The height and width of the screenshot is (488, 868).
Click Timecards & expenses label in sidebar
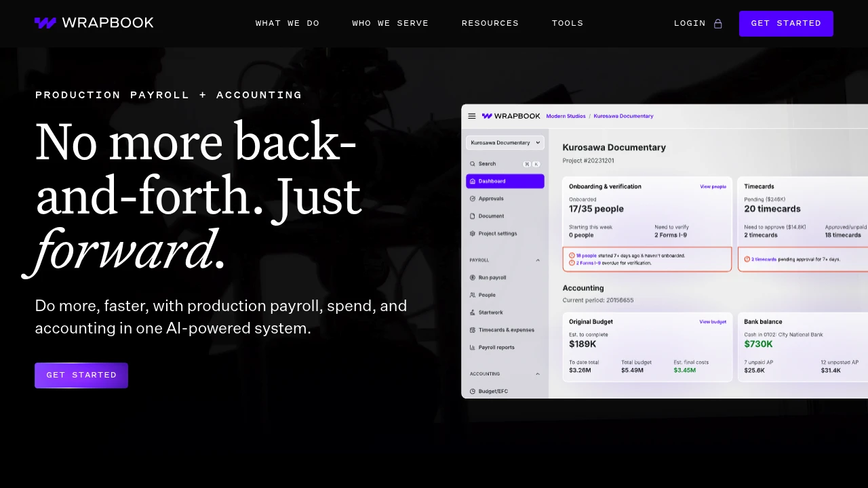coord(507,330)
